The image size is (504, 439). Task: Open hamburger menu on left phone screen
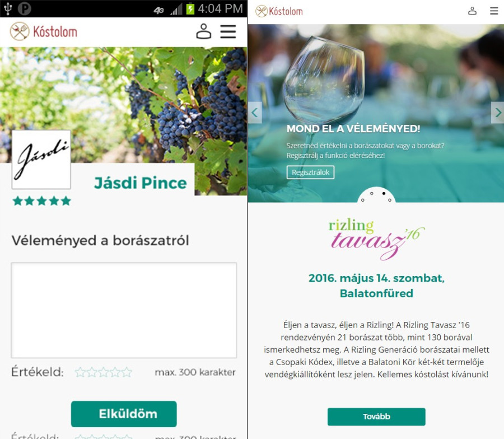tap(228, 31)
